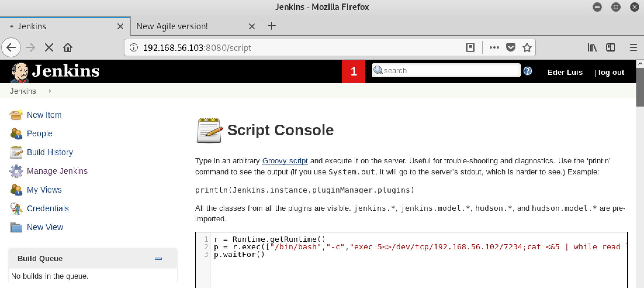Focus the Jenkins search box
The width and height of the screenshot is (644, 288).
[446, 71]
